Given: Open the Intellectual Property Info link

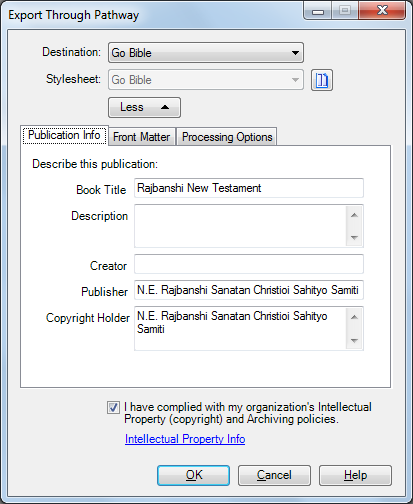Looking at the screenshot, I should pyautogui.click(x=185, y=439).
